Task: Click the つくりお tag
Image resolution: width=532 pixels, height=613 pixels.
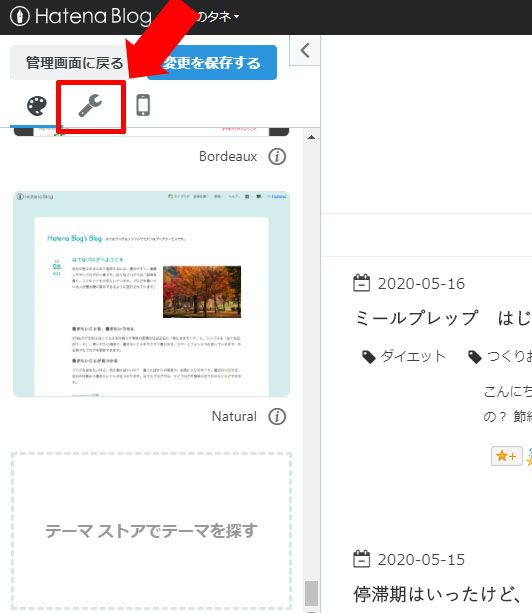Action: click(509, 356)
